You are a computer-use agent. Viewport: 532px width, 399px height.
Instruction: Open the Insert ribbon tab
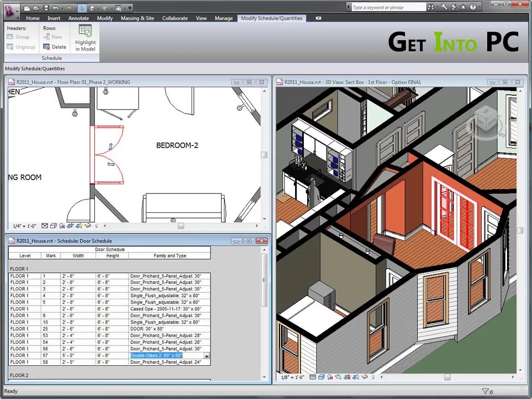[x=54, y=18]
